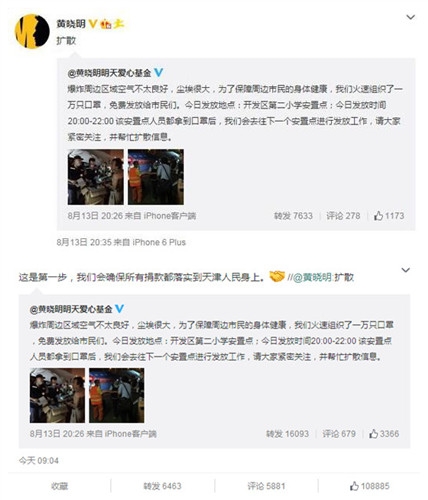This screenshot has width=428, height=500.
Task: Open 转发 6463 in the bottom action bar
Action: click(x=162, y=486)
